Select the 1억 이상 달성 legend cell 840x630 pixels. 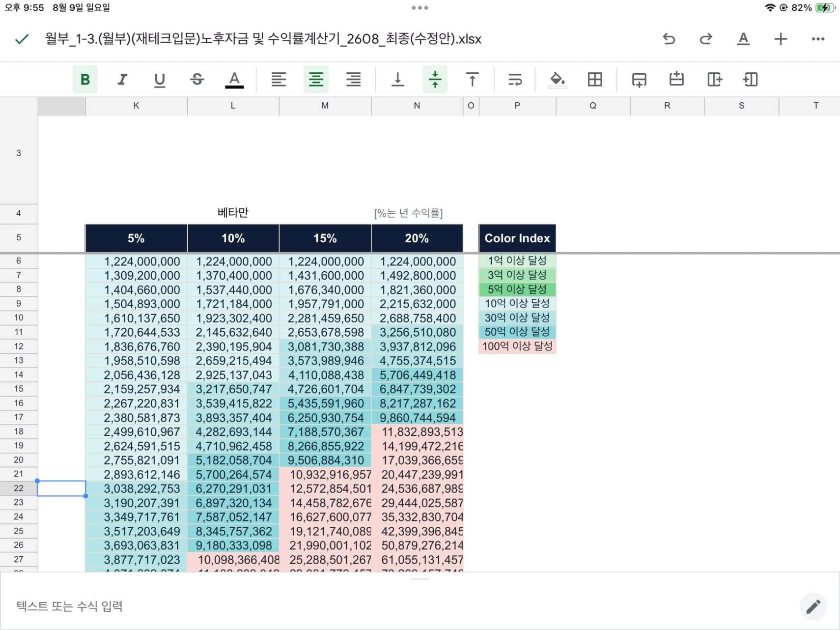517,261
